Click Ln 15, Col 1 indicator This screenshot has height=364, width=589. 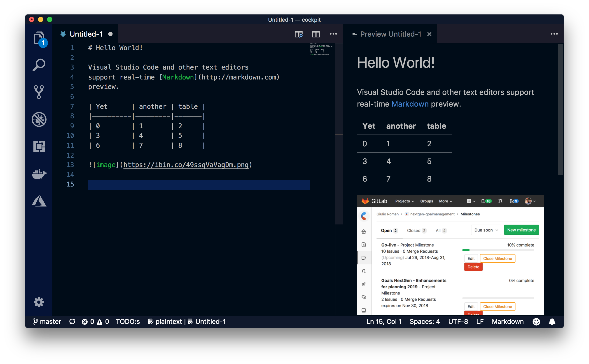click(x=384, y=321)
